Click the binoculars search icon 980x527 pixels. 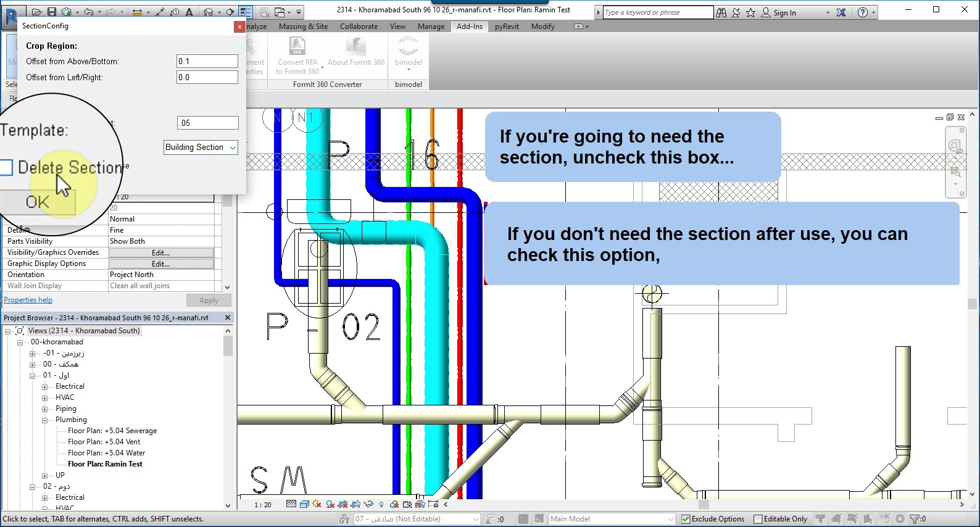(721, 12)
